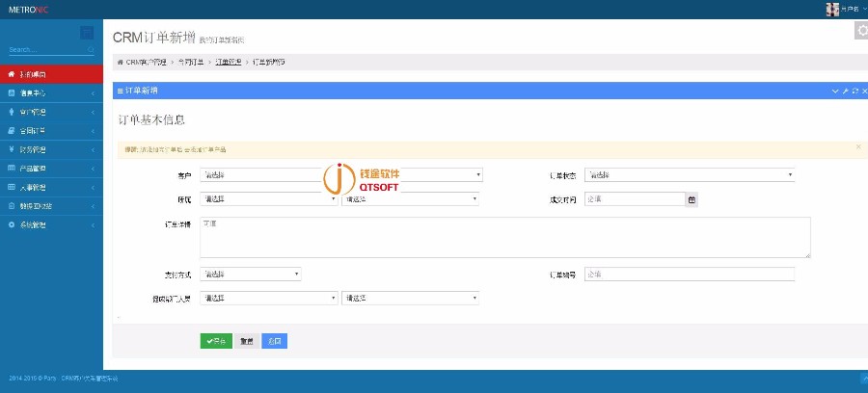
Task: Dismiss the yellow reminder alert with its X
Action: click(858, 147)
